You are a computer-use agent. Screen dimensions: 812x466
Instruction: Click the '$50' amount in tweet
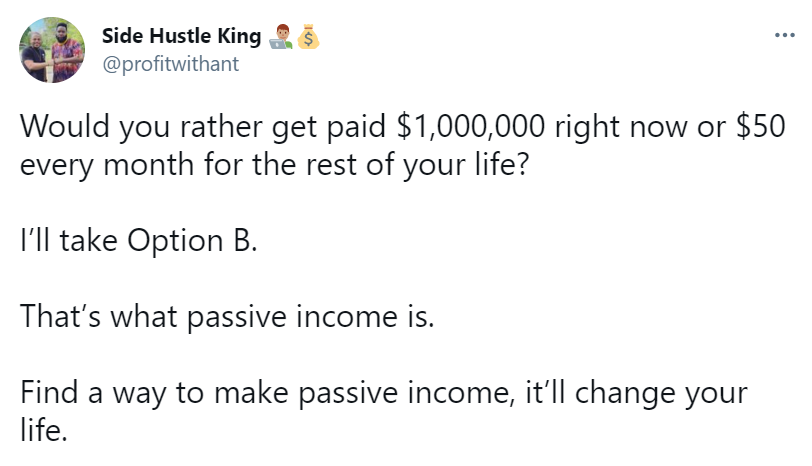click(760, 126)
